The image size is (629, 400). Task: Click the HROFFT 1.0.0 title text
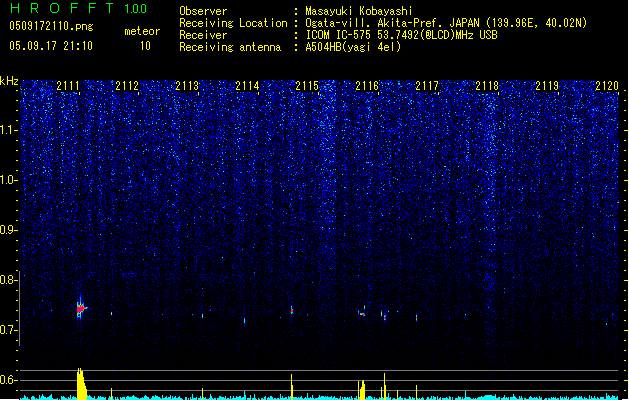[78, 8]
